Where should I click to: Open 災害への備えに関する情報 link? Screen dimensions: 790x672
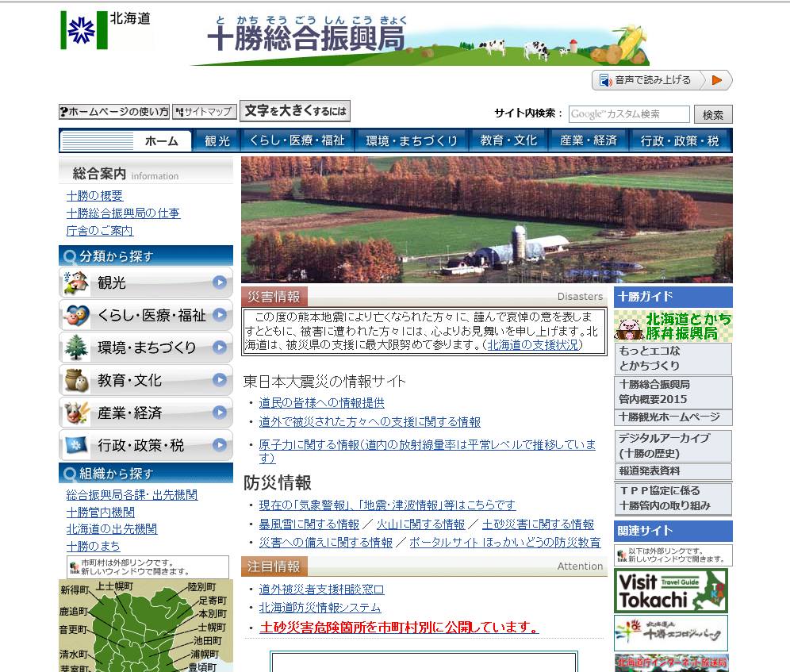click(325, 543)
